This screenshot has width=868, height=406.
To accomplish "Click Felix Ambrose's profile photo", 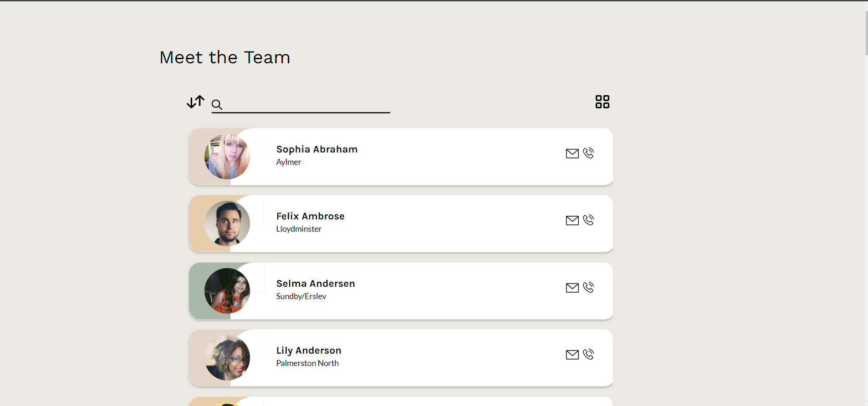I will click(227, 223).
